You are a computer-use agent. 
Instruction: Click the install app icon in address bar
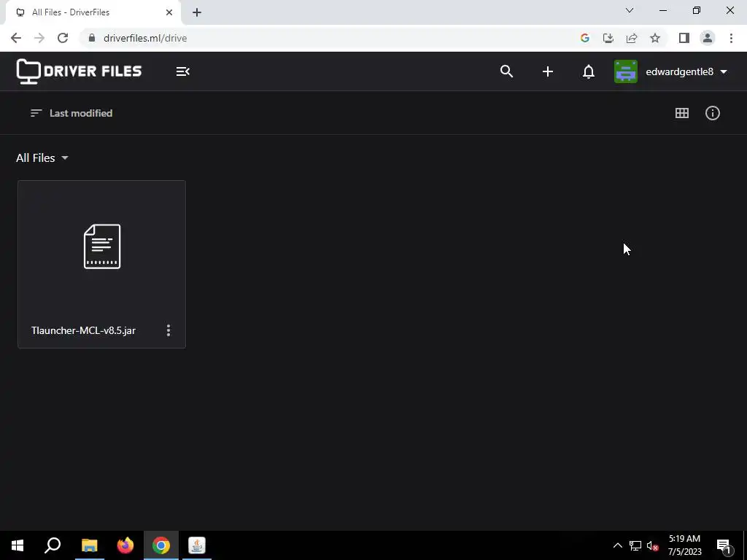coord(608,38)
